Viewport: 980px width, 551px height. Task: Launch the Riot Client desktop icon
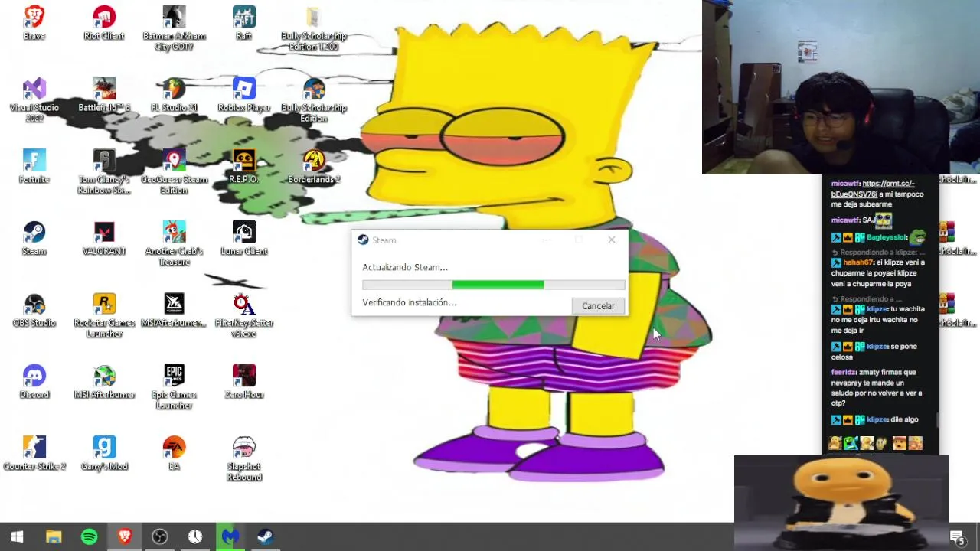[x=104, y=23]
